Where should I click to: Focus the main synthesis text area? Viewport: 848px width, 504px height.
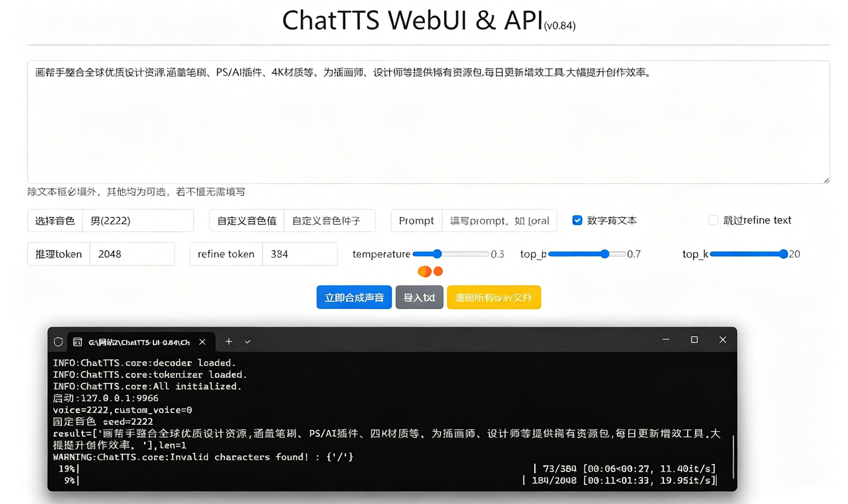[x=429, y=122]
